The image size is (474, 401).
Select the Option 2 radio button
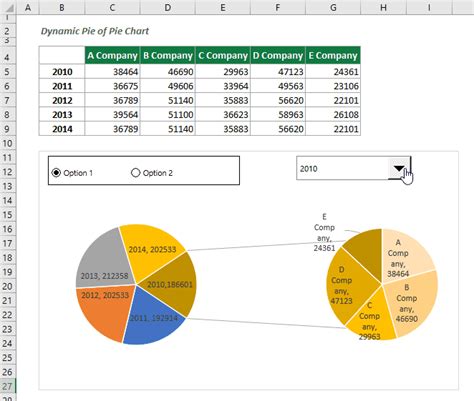click(x=135, y=173)
